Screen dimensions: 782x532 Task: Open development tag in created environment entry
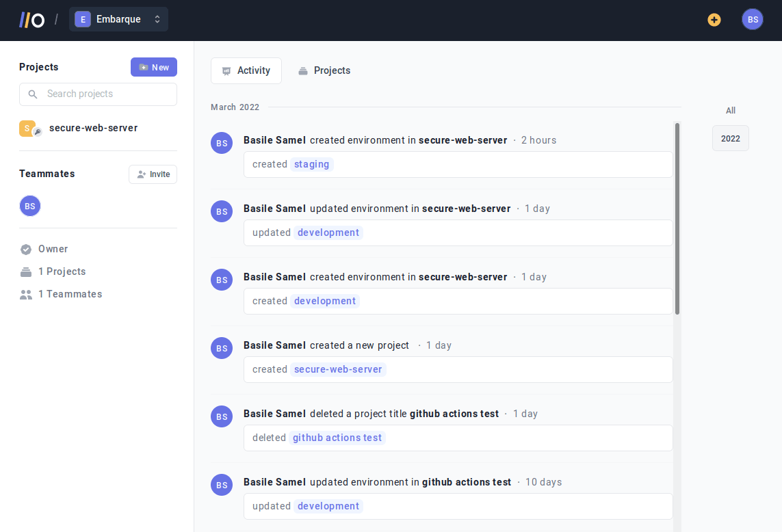(325, 301)
